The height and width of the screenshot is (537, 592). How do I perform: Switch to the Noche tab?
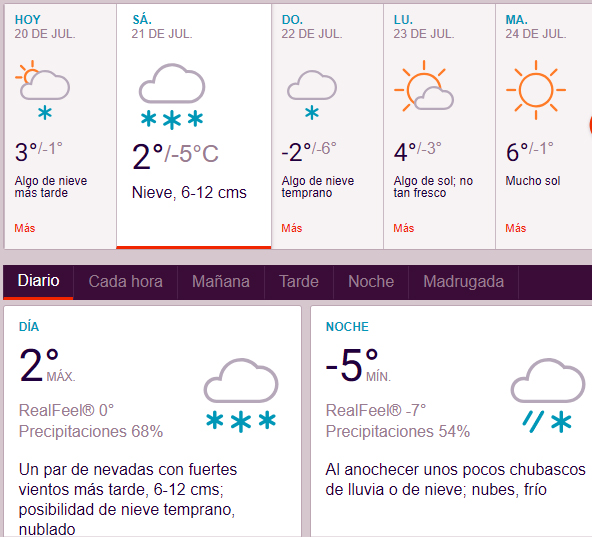pyautogui.click(x=371, y=282)
